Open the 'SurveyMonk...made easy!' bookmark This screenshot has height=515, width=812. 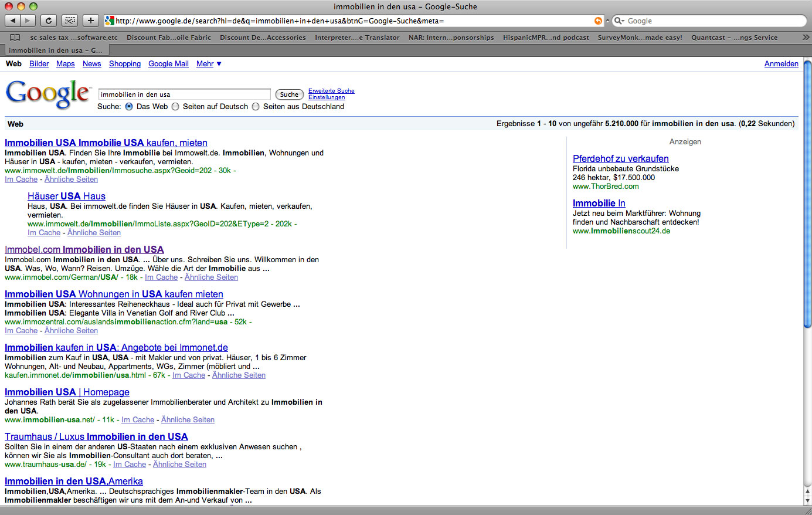point(640,38)
